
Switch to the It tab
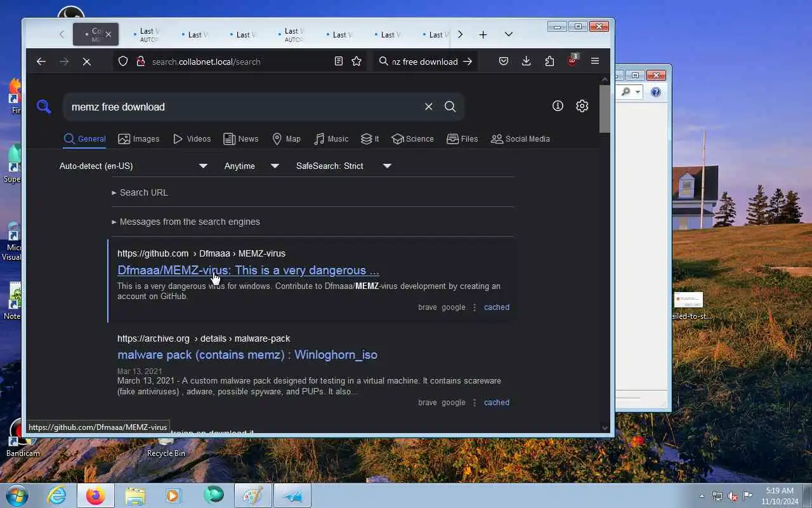(370, 139)
